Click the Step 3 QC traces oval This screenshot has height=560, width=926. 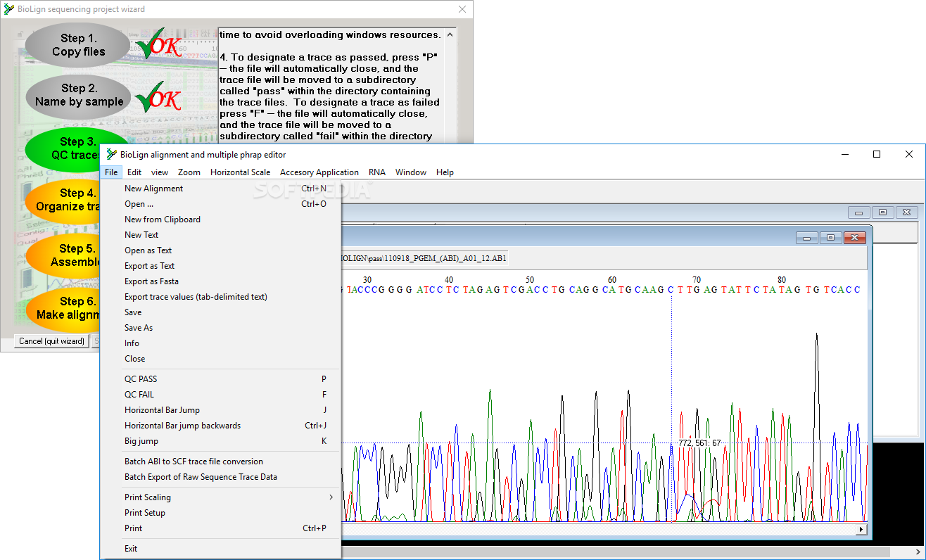pos(63,148)
